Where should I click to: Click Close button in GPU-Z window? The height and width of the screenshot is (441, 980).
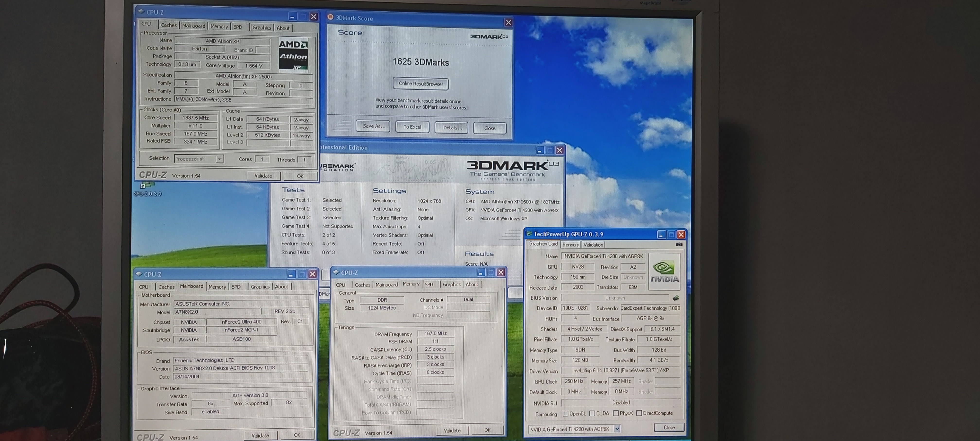coord(669,427)
